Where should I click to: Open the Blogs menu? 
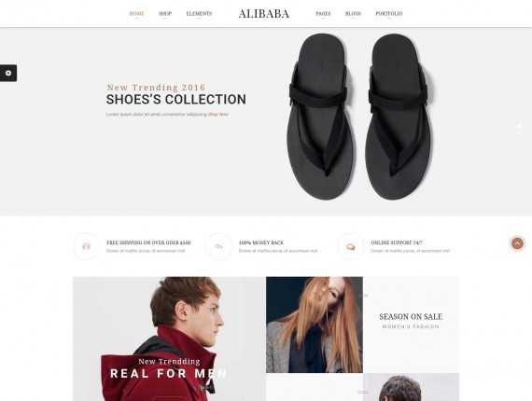(353, 14)
